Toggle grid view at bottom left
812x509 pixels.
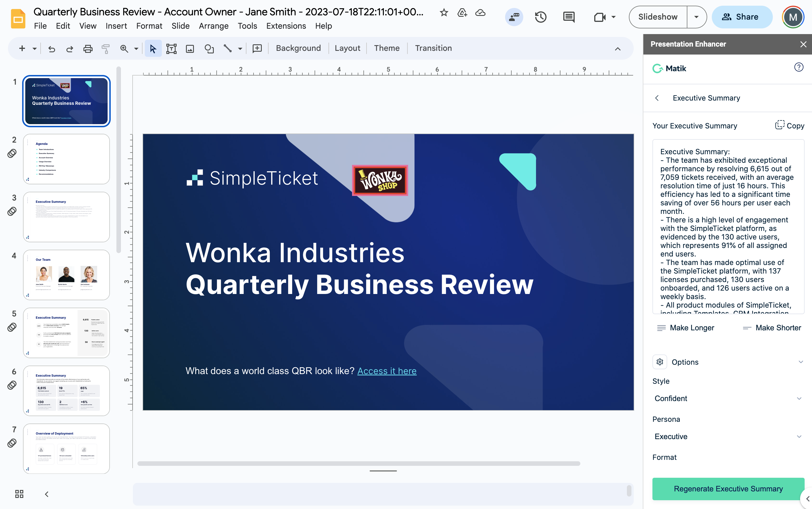(x=19, y=494)
